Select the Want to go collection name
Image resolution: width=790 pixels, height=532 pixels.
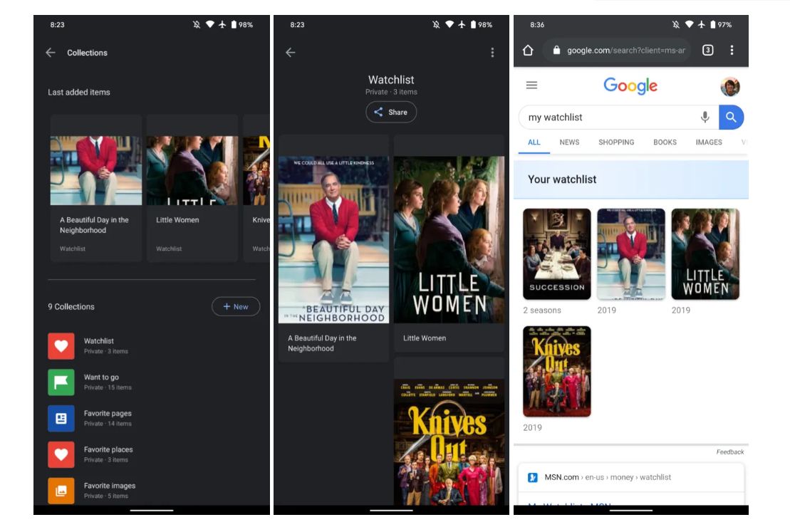(x=101, y=377)
